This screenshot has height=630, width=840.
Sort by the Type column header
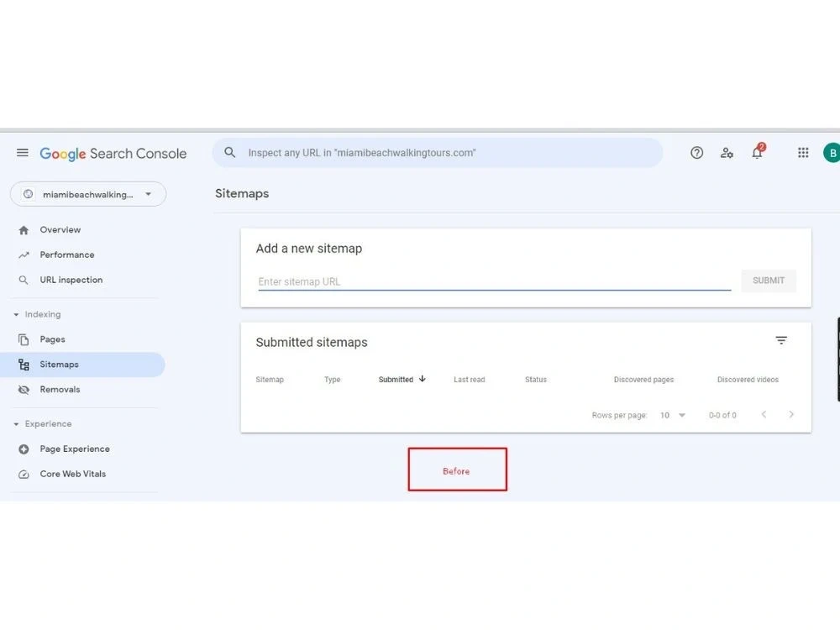pyautogui.click(x=332, y=380)
